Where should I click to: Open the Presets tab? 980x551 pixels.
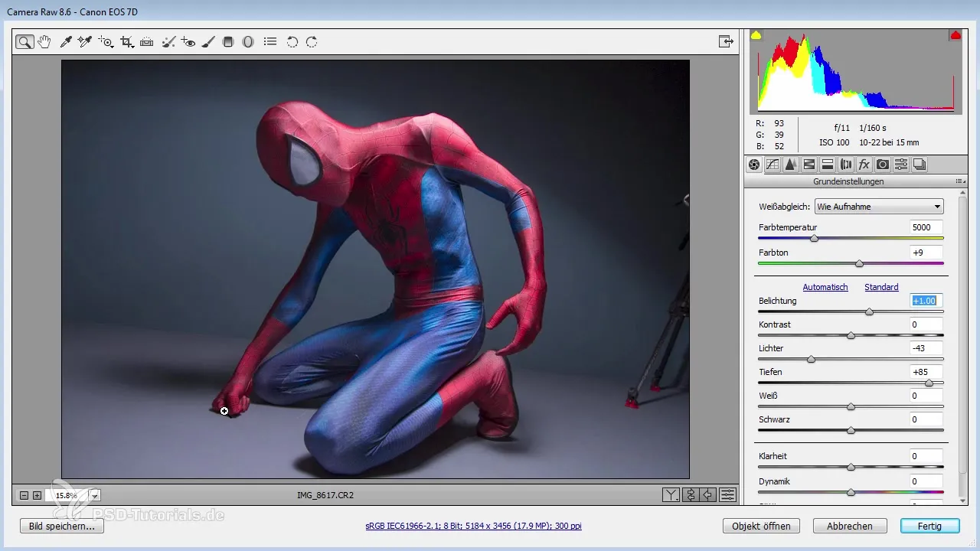pyautogui.click(x=901, y=164)
